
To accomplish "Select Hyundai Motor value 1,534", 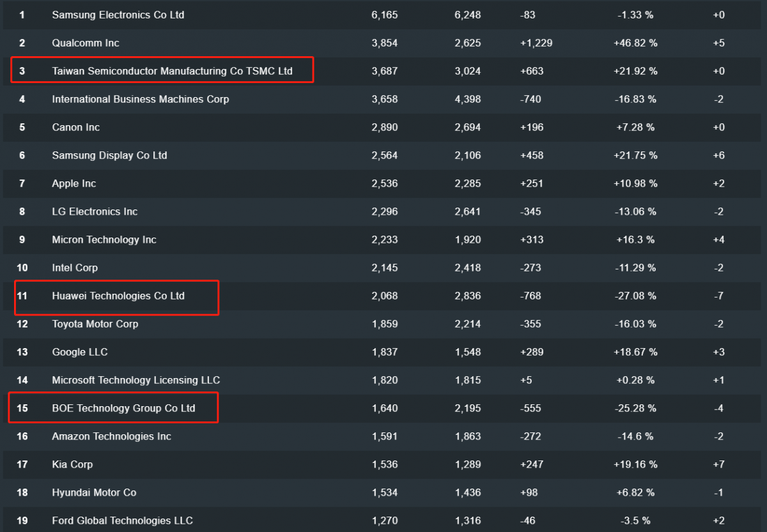I will [x=384, y=492].
